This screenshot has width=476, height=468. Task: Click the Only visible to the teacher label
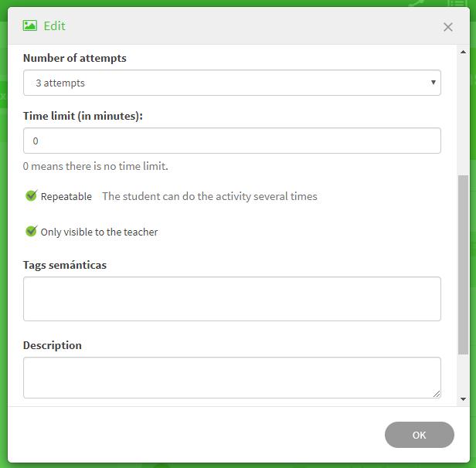click(99, 232)
